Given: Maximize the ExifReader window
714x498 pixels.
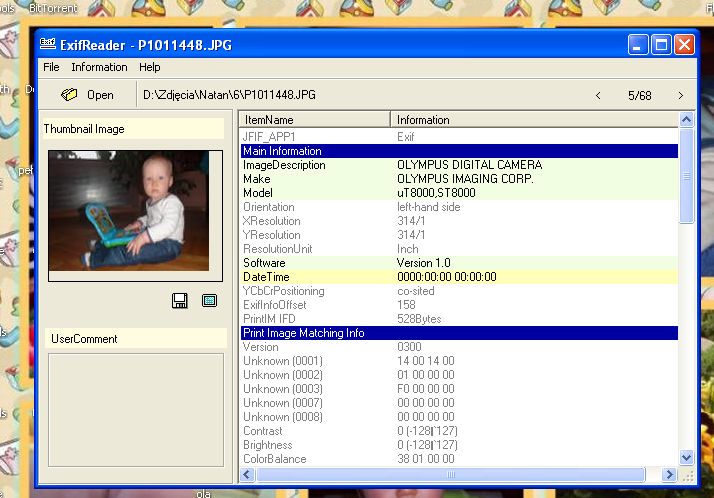Looking at the screenshot, I should pos(662,45).
